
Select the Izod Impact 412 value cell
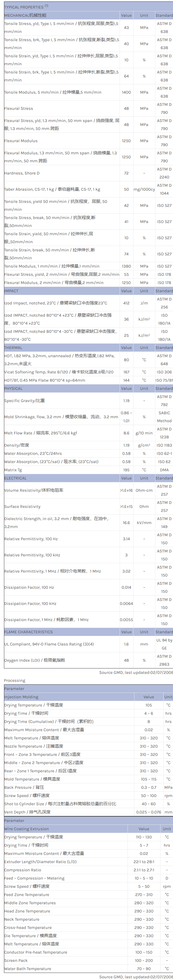pyautogui.click(x=126, y=303)
